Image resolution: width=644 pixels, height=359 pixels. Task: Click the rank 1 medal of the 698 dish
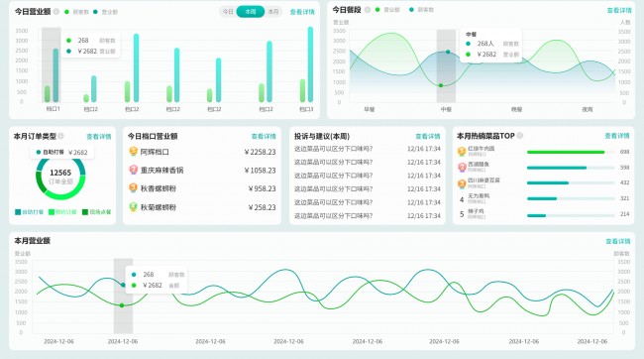point(462,152)
